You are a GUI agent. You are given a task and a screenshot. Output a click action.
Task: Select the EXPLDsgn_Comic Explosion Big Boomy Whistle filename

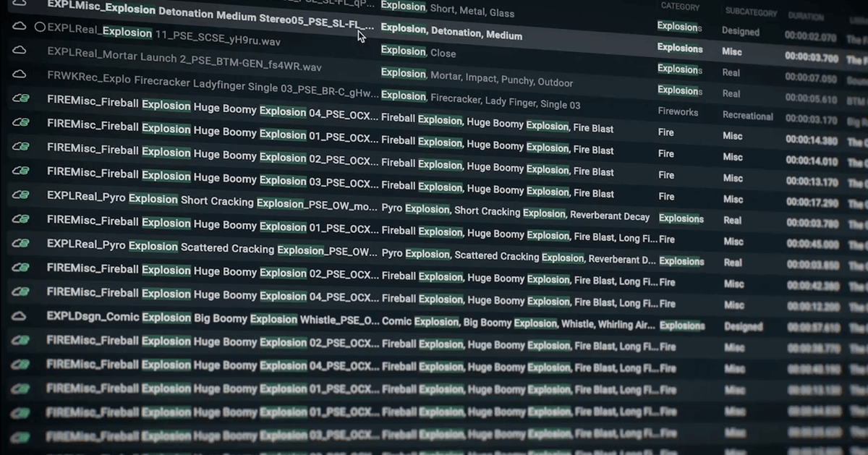coord(210,319)
